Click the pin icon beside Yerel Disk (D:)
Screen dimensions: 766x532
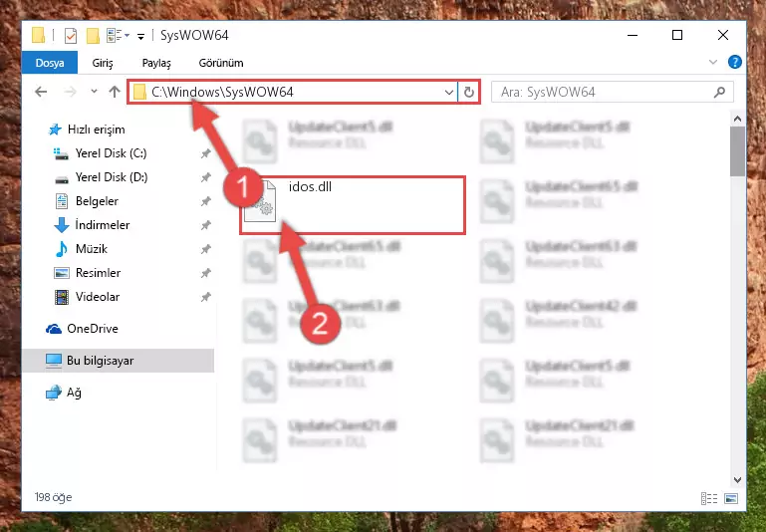point(205,177)
